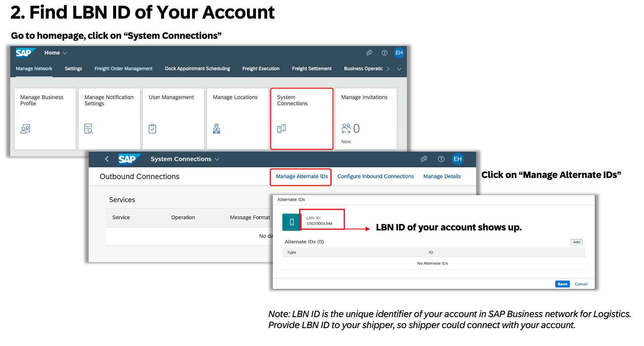Image resolution: width=644 pixels, height=346 pixels.
Task: Click Save in Alternate IDs dialog
Action: tap(562, 284)
